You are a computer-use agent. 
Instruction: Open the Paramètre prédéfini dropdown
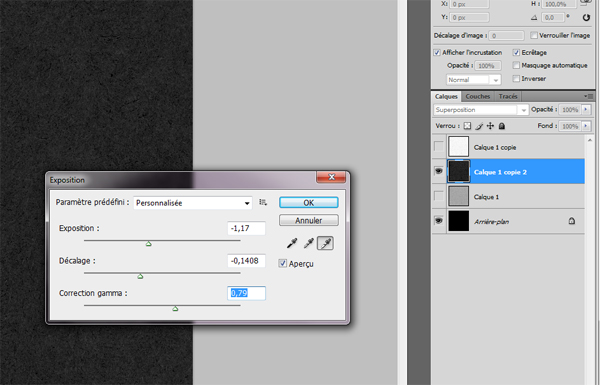click(193, 203)
